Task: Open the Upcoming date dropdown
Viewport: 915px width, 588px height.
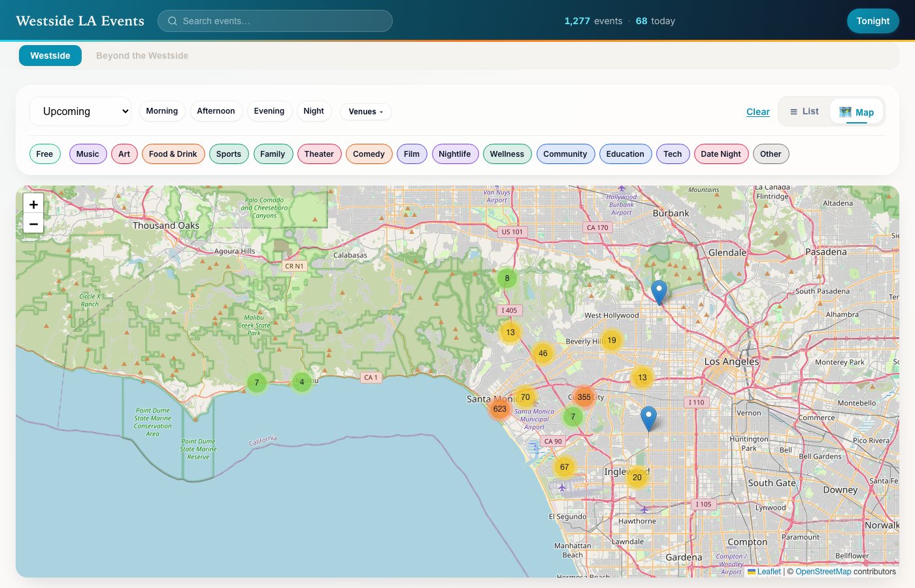Action: click(80, 112)
